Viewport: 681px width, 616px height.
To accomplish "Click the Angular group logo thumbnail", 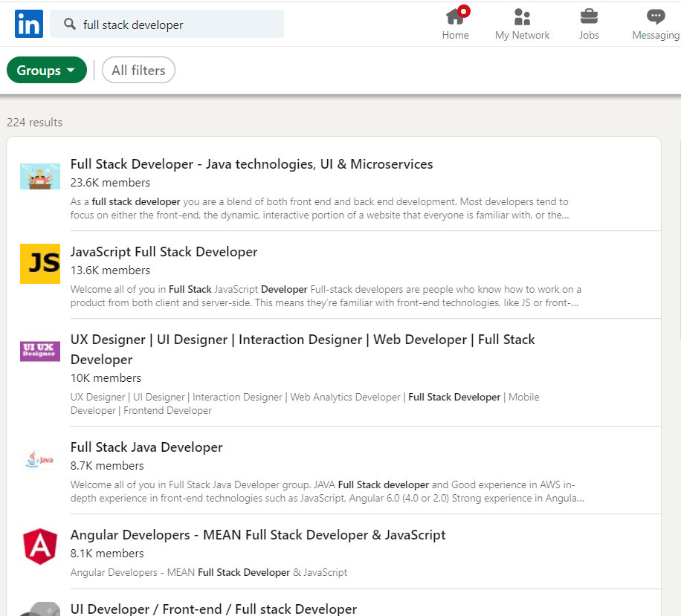I will [x=39, y=546].
